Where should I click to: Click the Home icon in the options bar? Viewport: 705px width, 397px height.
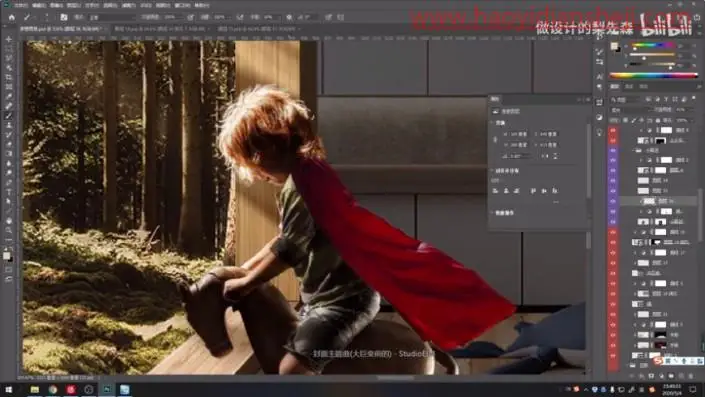point(12,17)
